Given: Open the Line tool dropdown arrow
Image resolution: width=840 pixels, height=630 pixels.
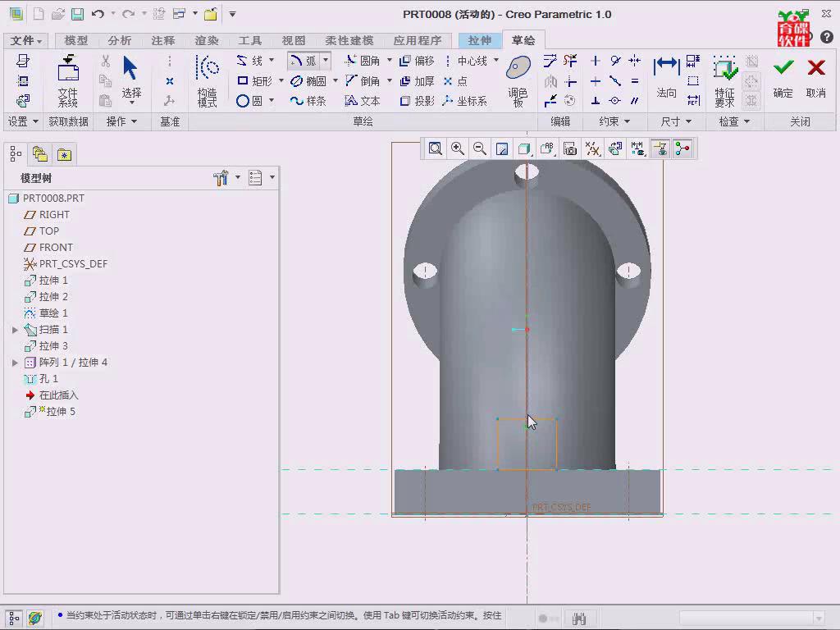Looking at the screenshot, I should [x=272, y=61].
